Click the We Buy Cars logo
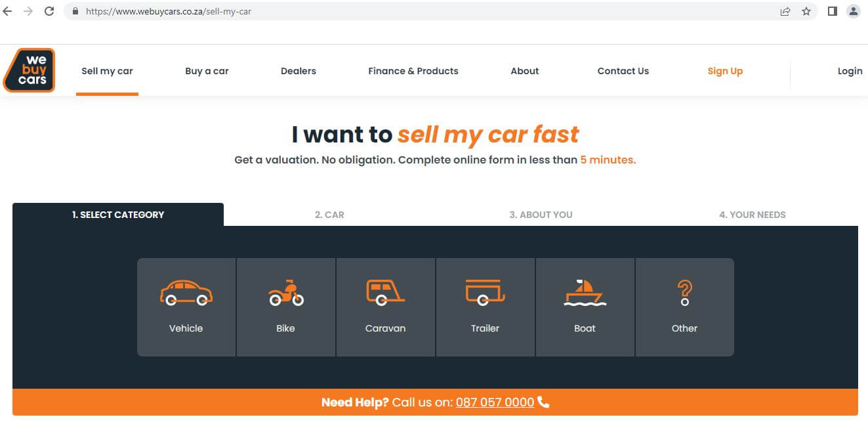Image resolution: width=868 pixels, height=434 pixels. pos(29,70)
